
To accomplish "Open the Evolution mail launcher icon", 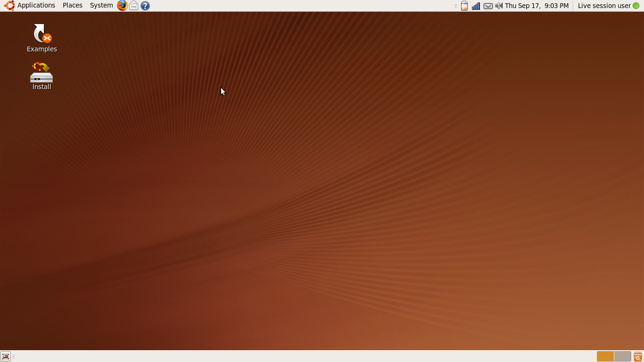I will (x=134, y=6).
